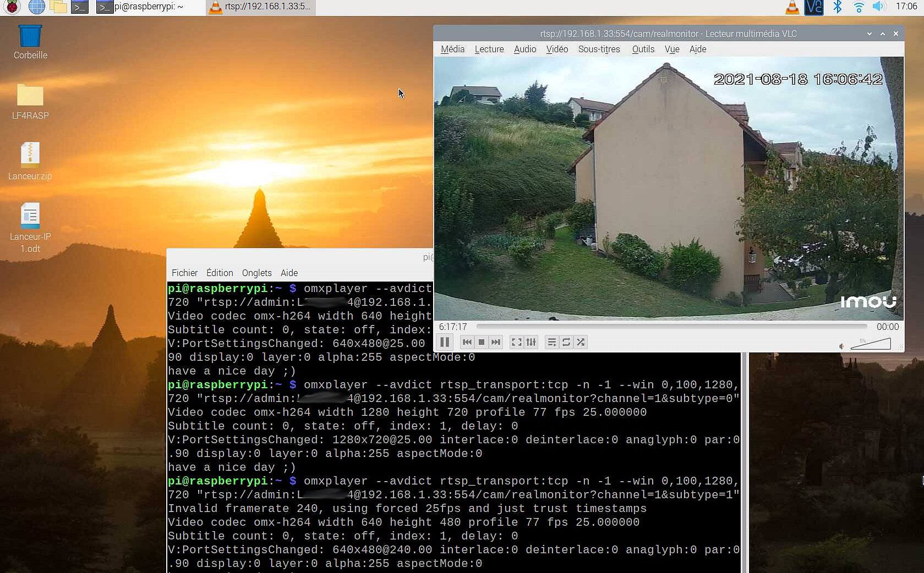
Task: Click VLC cone tray icon
Action: point(792,7)
